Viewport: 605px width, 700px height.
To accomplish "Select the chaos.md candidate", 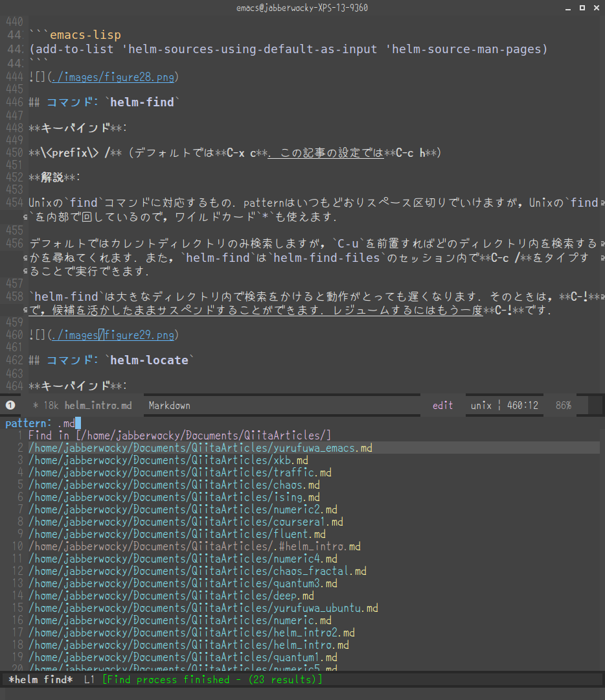I will [x=174, y=485].
